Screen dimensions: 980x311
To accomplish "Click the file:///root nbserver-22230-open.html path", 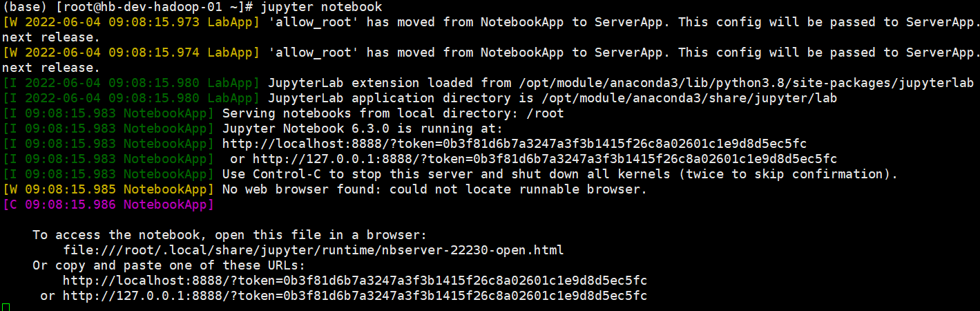I will pyautogui.click(x=313, y=249).
